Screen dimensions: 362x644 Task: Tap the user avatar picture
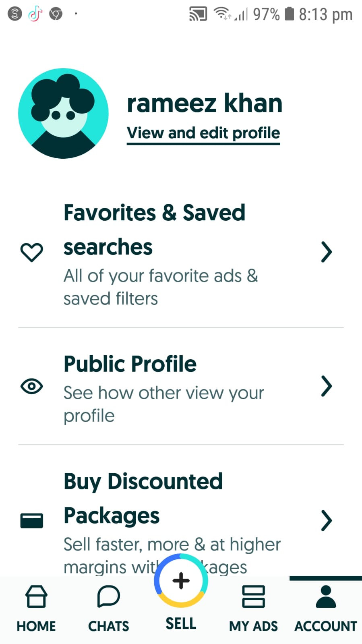point(63,113)
